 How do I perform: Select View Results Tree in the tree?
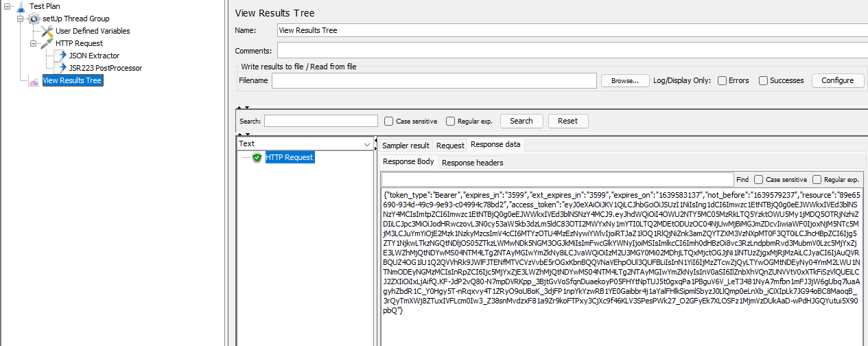[x=72, y=81]
